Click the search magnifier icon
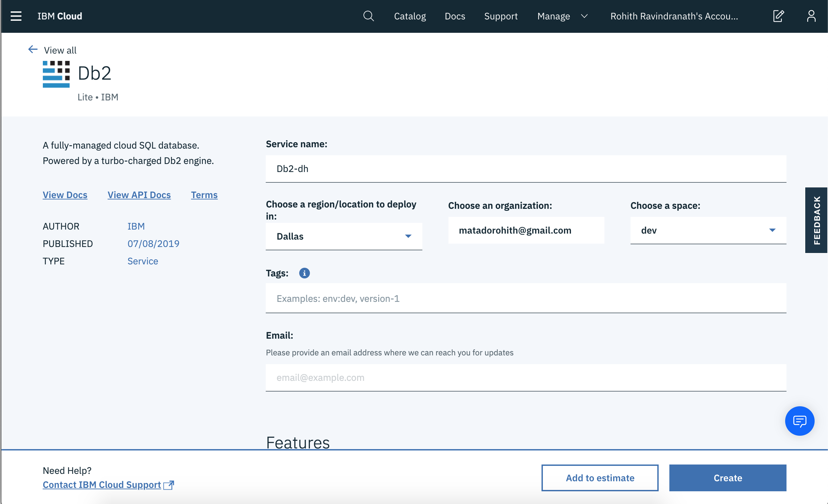828x504 pixels. [x=368, y=16]
